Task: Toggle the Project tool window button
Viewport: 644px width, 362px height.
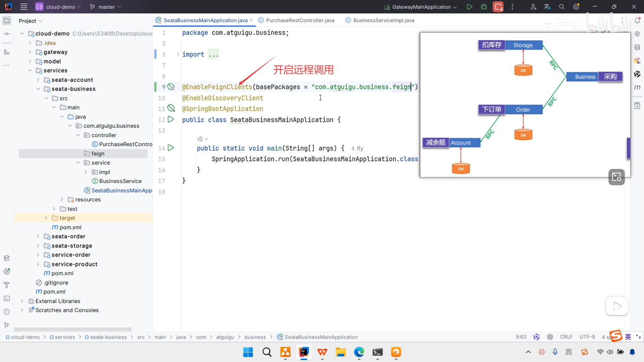Action: click(6, 21)
